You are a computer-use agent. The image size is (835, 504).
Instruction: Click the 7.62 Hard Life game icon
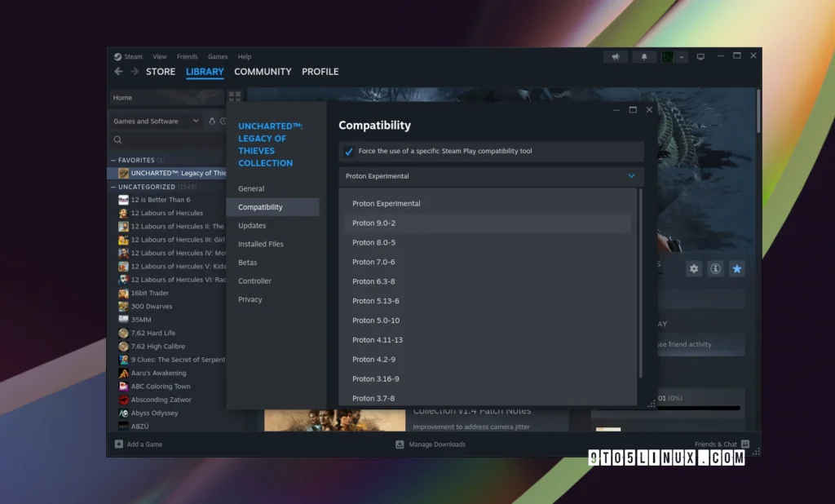(x=124, y=333)
